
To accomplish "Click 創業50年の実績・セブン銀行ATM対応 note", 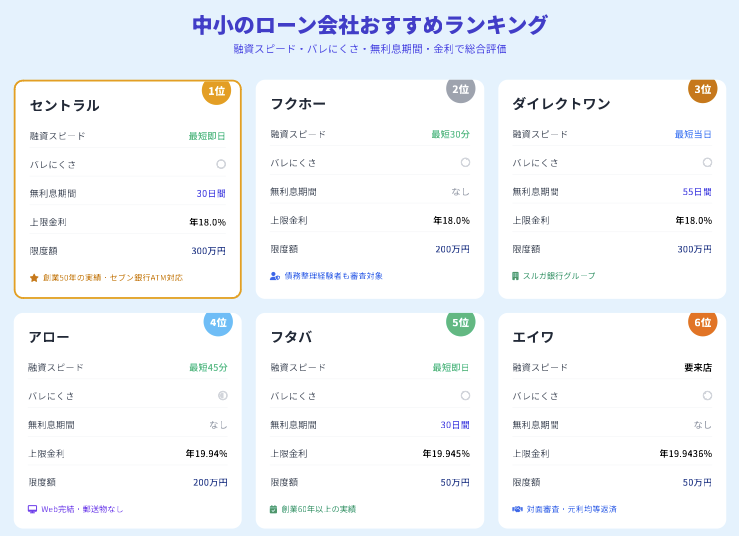I will pyautogui.click(x=113, y=278).
